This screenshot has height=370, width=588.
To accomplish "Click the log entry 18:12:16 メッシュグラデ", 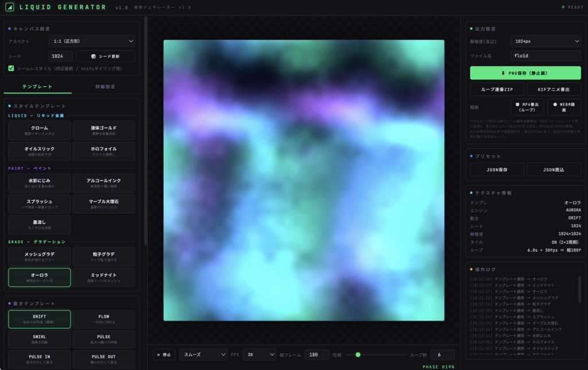I will coord(514,298).
